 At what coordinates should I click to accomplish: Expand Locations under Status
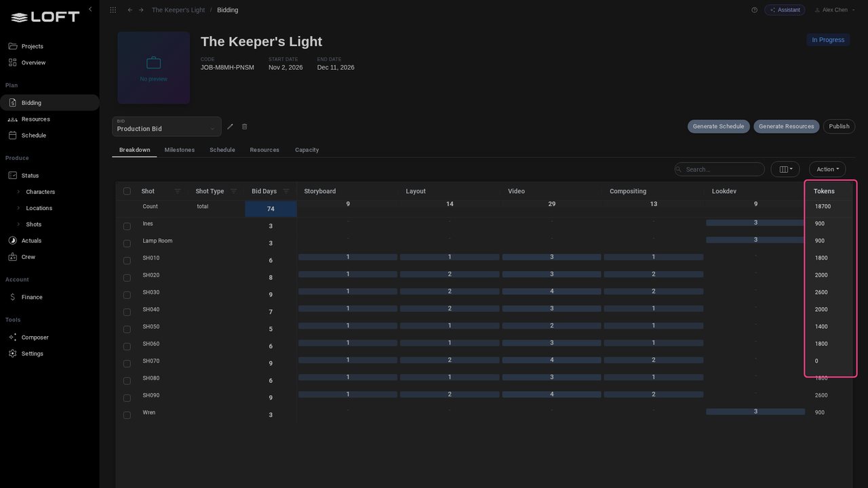[18, 208]
